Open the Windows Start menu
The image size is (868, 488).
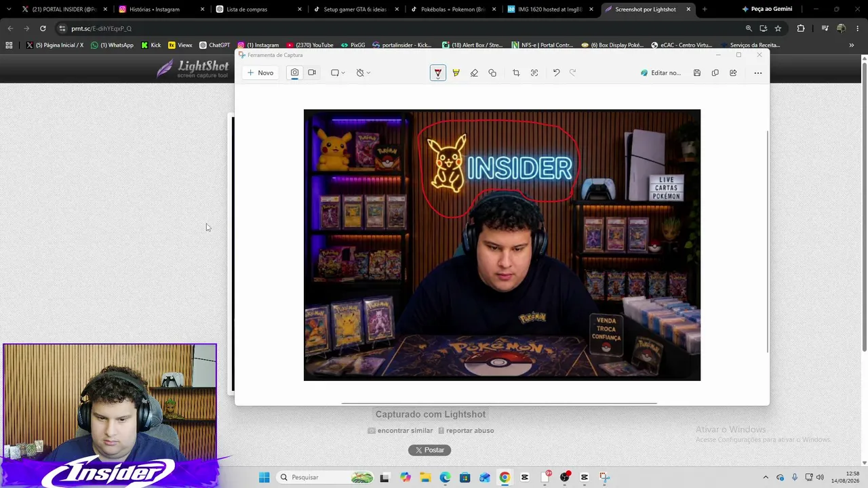[264, 477]
